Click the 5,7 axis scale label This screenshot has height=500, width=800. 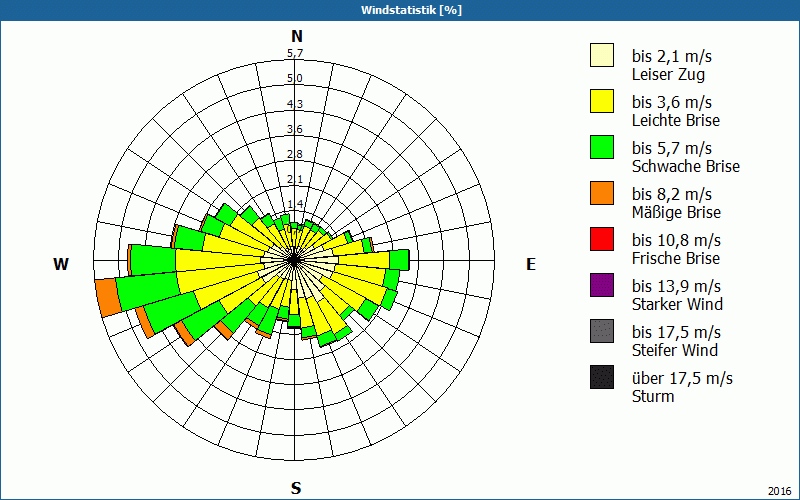pos(295,54)
